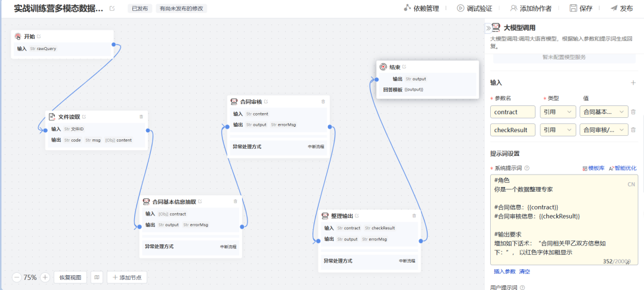
Task: Open 调试验证 debug verification
Action: point(475,8)
